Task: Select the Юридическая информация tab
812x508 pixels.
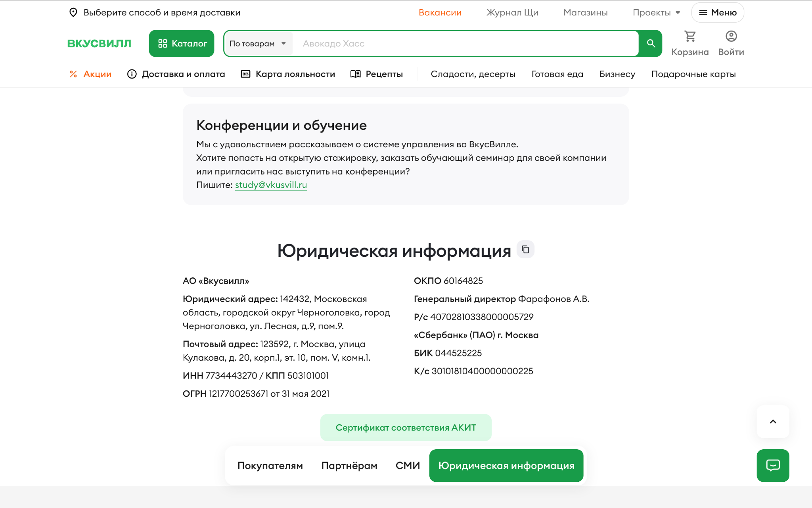Action: pos(506,466)
